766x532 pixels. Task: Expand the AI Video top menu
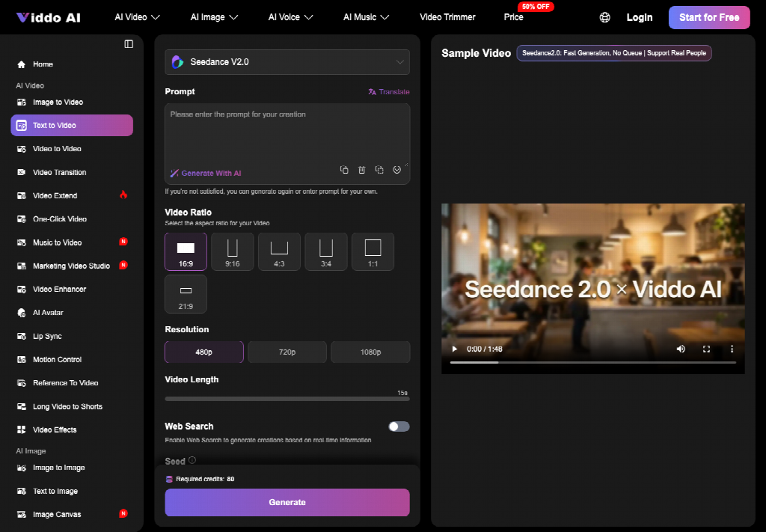pyautogui.click(x=138, y=17)
